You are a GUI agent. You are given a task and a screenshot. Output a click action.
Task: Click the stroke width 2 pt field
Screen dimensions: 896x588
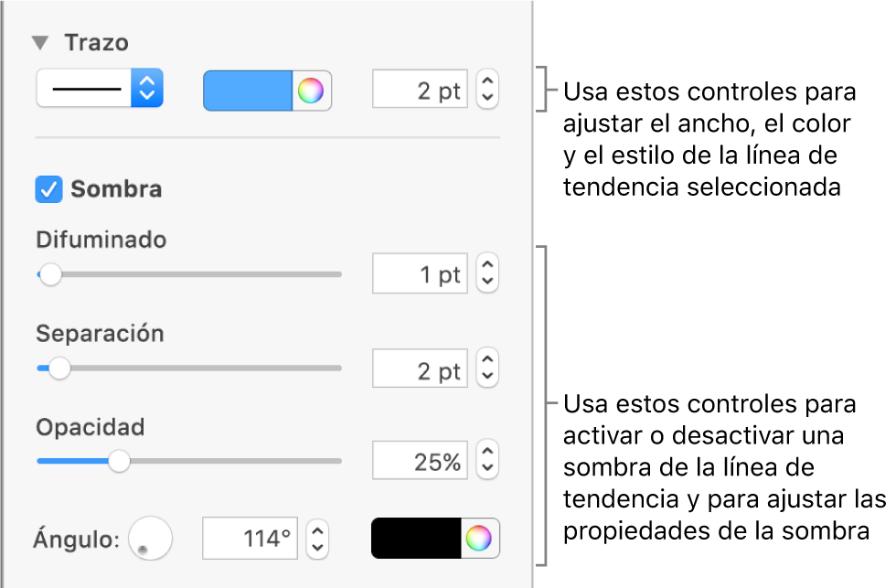pos(420,90)
